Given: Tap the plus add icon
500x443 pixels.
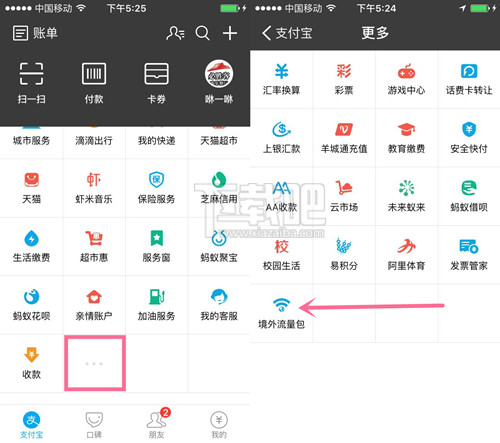Looking at the screenshot, I should [230, 33].
